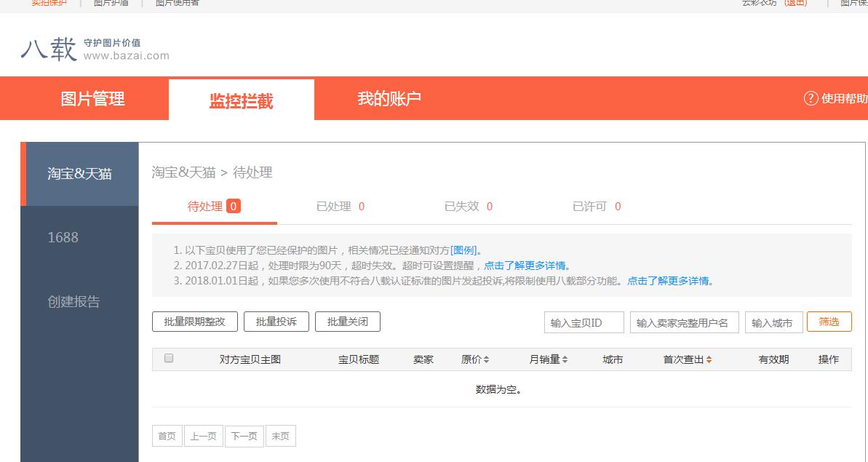Open 点击了解更多详情 link in the 2017.02.27 notice
The width and height of the screenshot is (868, 462).
pos(525,266)
